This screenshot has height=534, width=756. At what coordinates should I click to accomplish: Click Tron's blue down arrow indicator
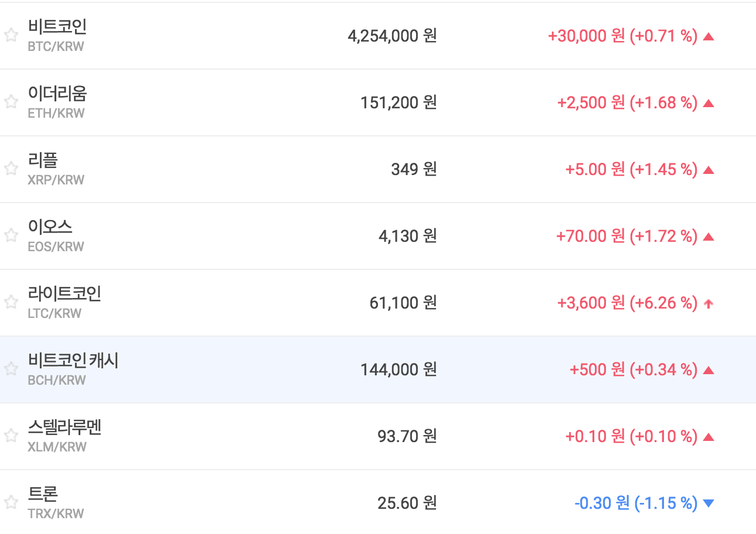tap(708, 504)
